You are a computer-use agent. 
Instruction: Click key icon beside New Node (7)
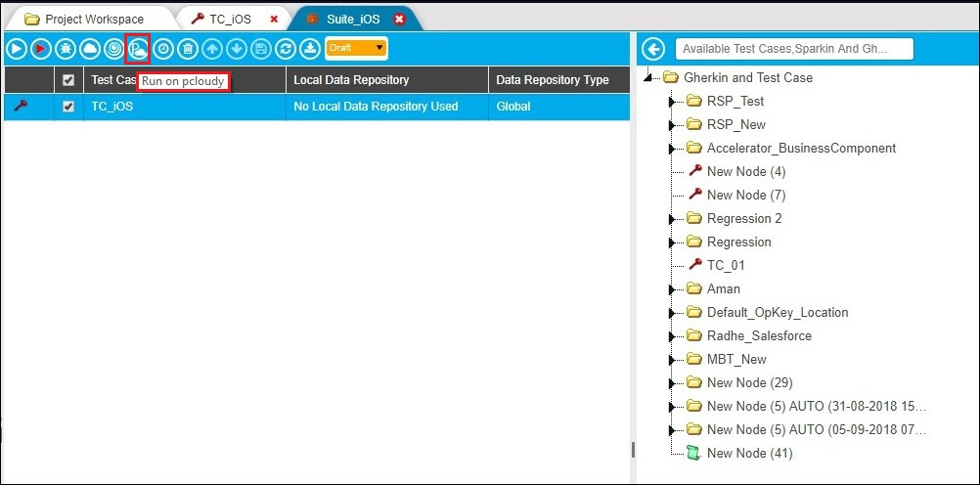[x=695, y=195]
